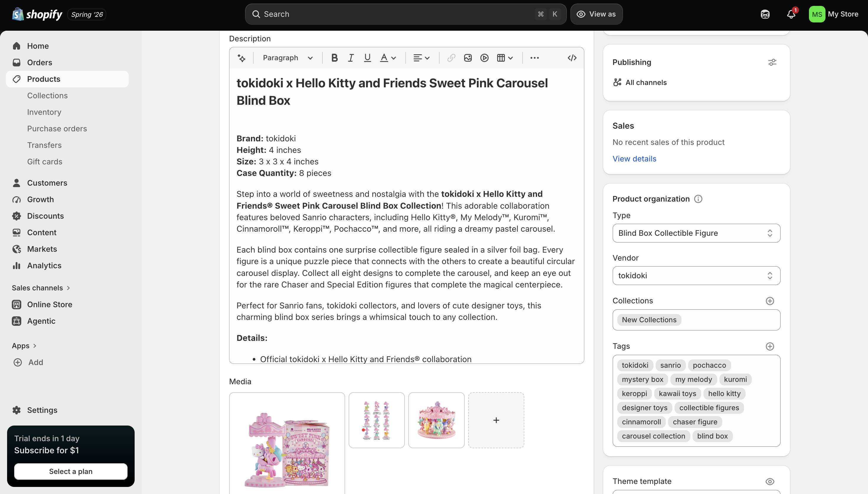This screenshot has width=868, height=494.
Task: Open Customers in the sidebar
Action: click(x=67, y=183)
